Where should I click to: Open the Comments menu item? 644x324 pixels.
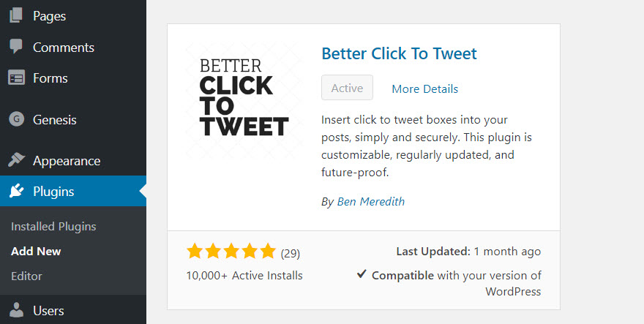pyautogui.click(x=63, y=48)
